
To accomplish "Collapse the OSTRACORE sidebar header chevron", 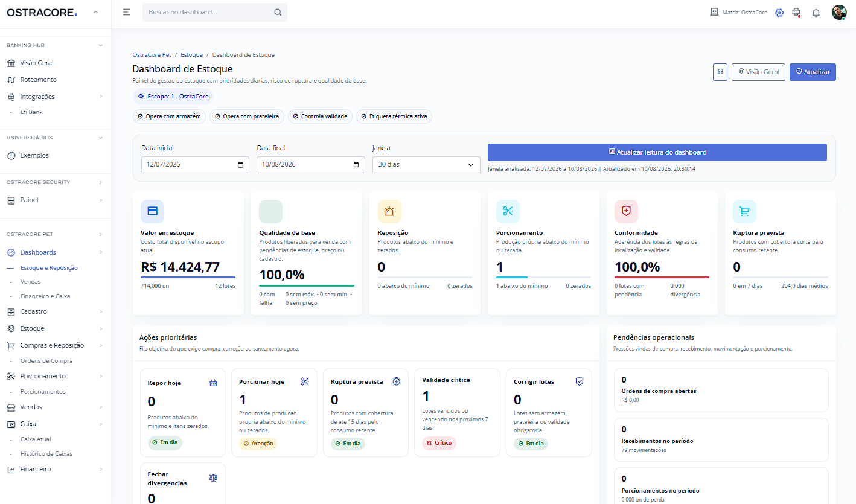I will coord(95,13).
